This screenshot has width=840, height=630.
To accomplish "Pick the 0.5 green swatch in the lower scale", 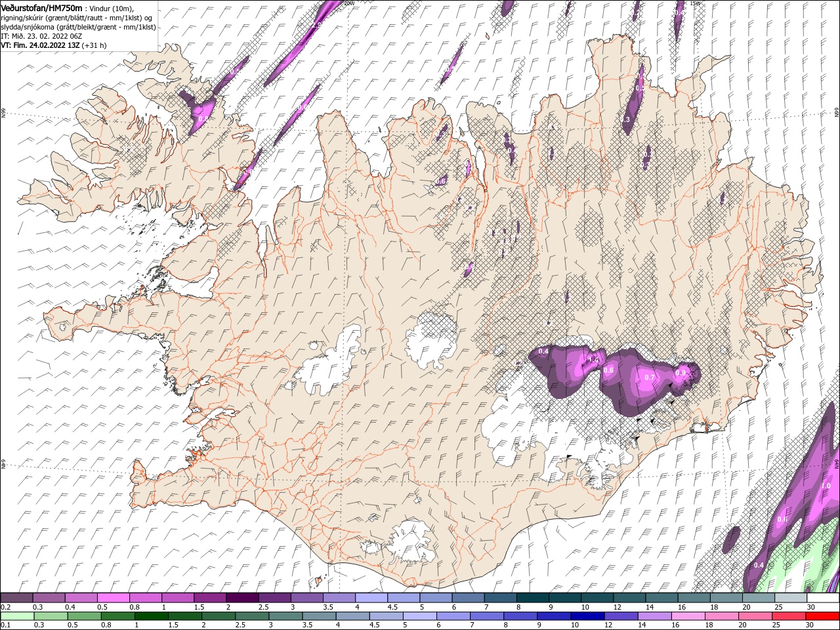I will point(84,616).
